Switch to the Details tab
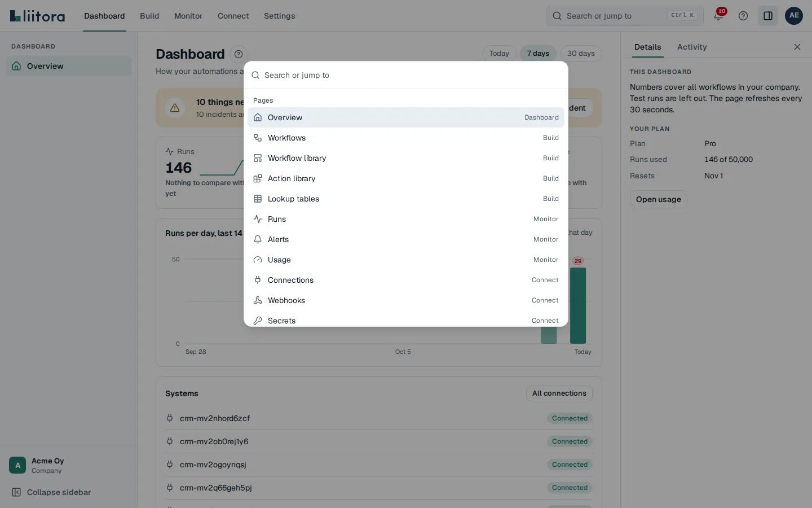The image size is (812, 508). pos(647,47)
